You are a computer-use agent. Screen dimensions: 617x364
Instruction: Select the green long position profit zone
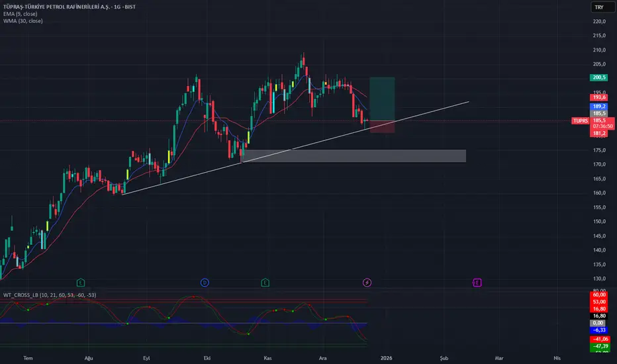(382, 99)
